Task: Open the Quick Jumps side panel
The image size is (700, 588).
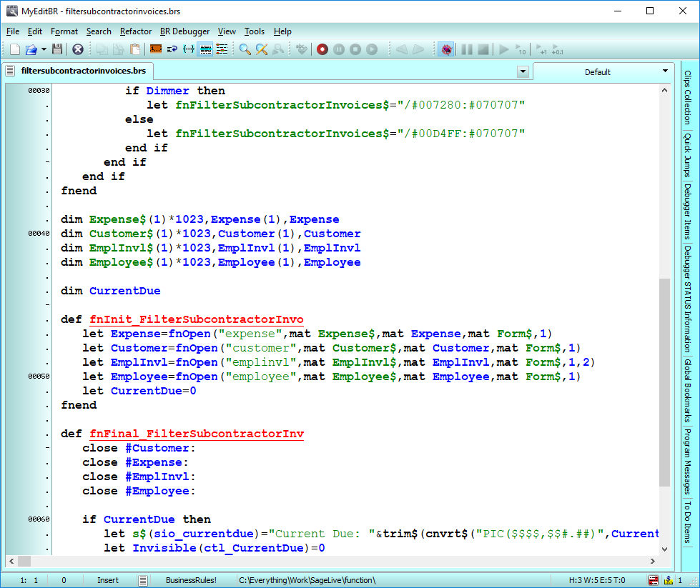Action: (687, 155)
